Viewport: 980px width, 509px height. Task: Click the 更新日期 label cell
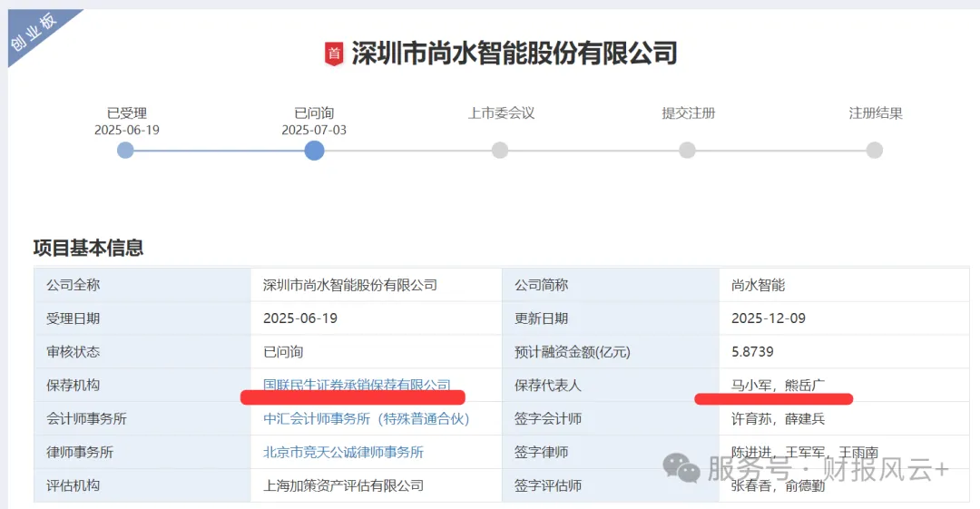pyautogui.click(x=611, y=318)
